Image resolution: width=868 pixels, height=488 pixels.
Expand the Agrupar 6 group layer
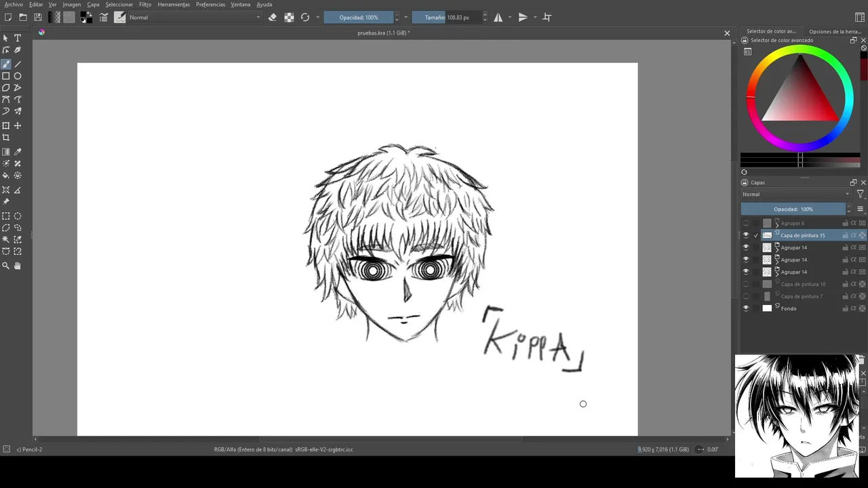click(777, 225)
